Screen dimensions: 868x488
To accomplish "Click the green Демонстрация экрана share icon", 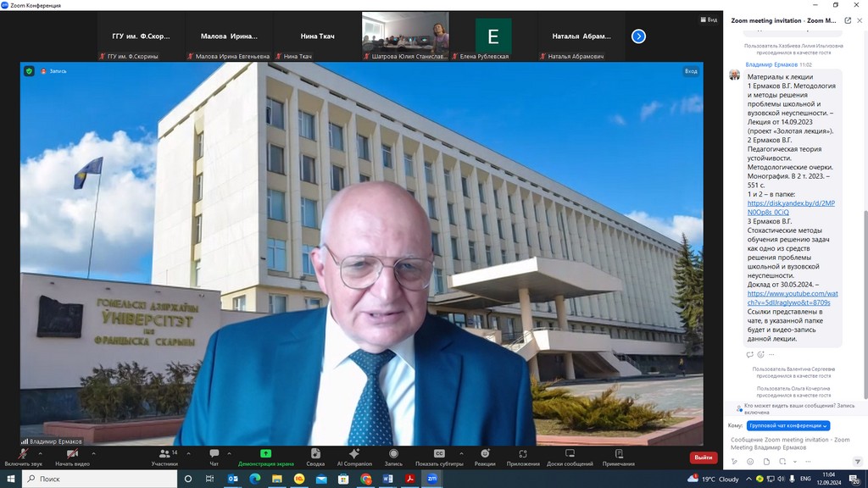I will click(x=265, y=453).
